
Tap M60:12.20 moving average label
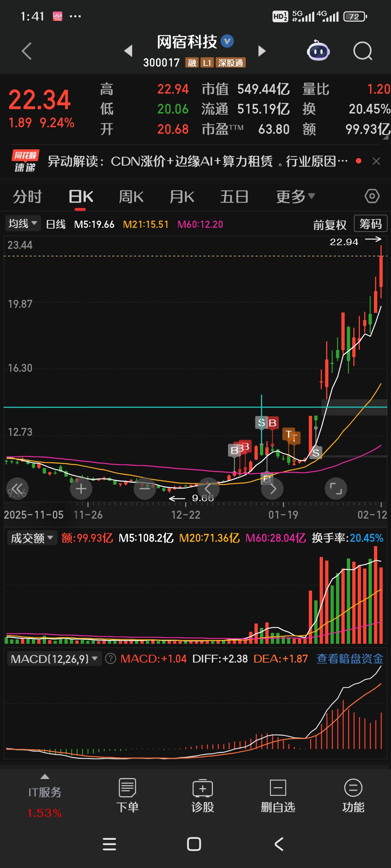200,224
